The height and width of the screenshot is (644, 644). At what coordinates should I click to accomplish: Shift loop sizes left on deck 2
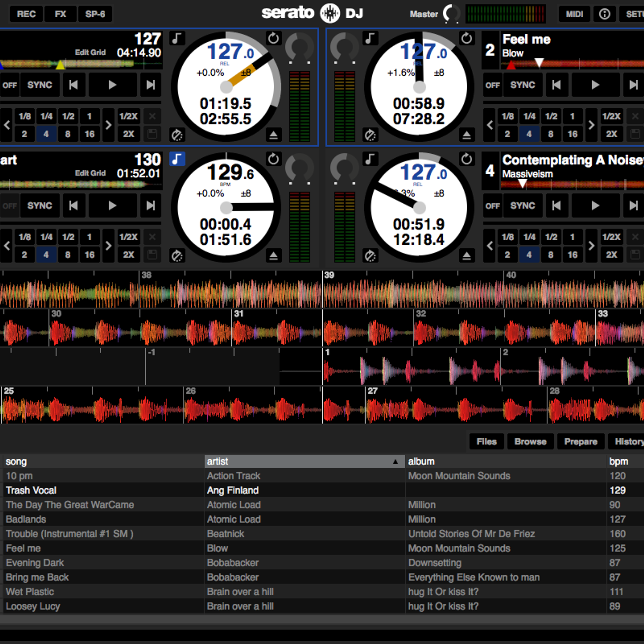point(490,125)
